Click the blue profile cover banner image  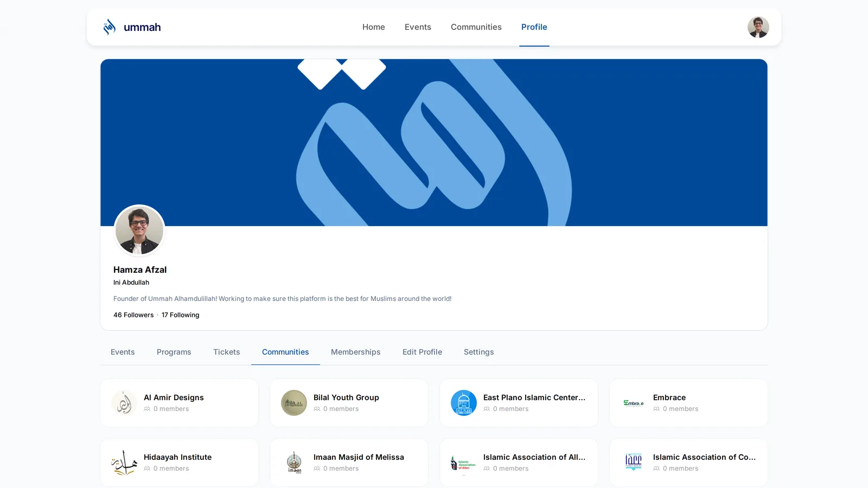coord(434,143)
